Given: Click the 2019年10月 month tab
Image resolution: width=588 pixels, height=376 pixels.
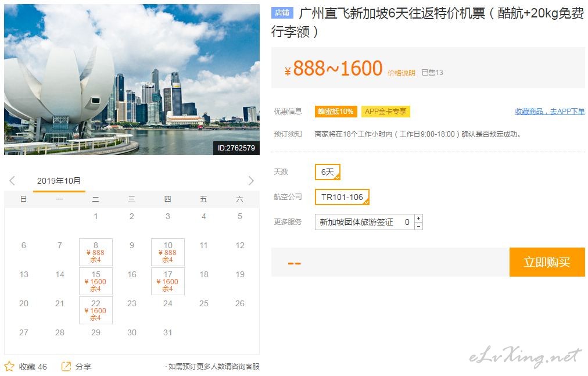Looking at the screenshot, I should click(x=59, y=181).
